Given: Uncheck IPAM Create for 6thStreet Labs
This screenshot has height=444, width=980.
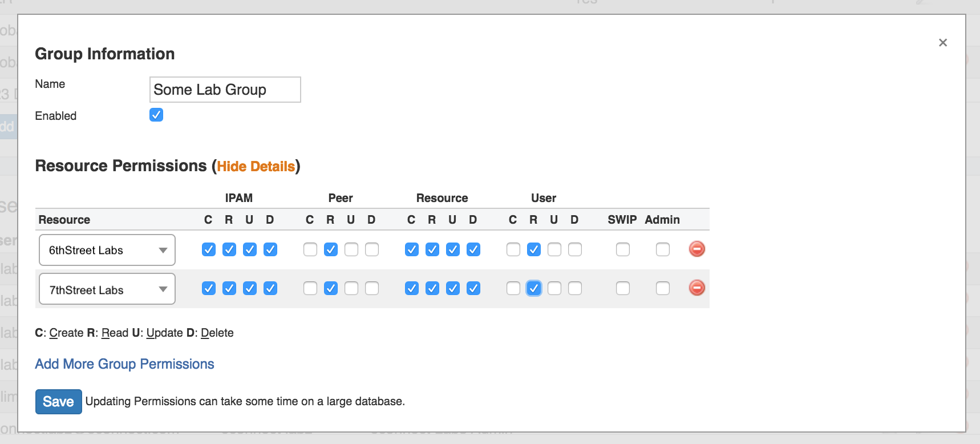Looking at the screenshot, I should [x=209, y=249].
